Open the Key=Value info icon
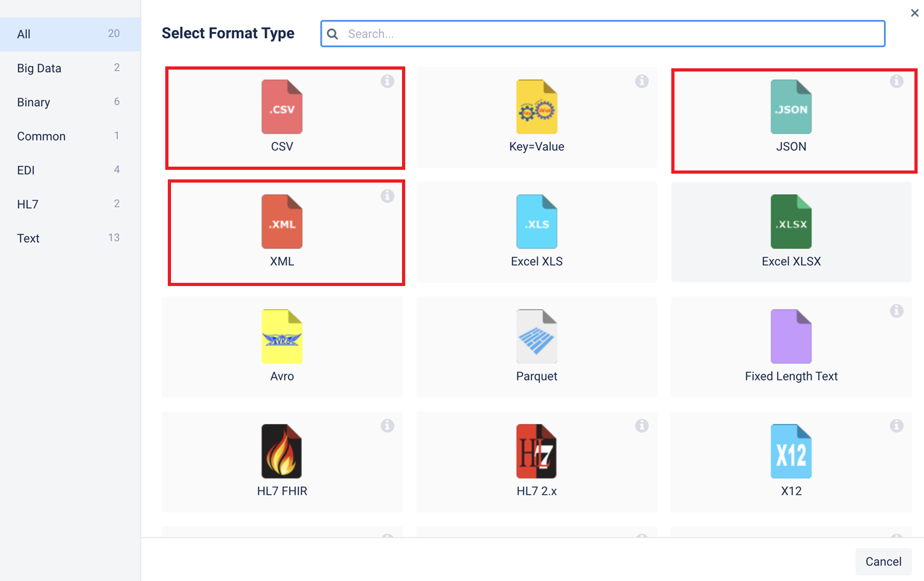Viewport: 924px width, 581px height. pyautogui.click(x=642, y=81)
